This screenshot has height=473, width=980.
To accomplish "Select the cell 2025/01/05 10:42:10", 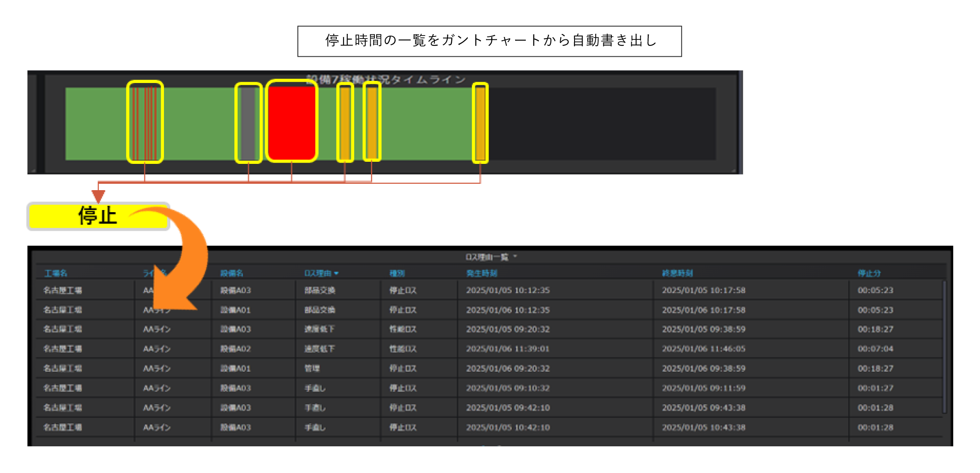I will click(508, 427).
